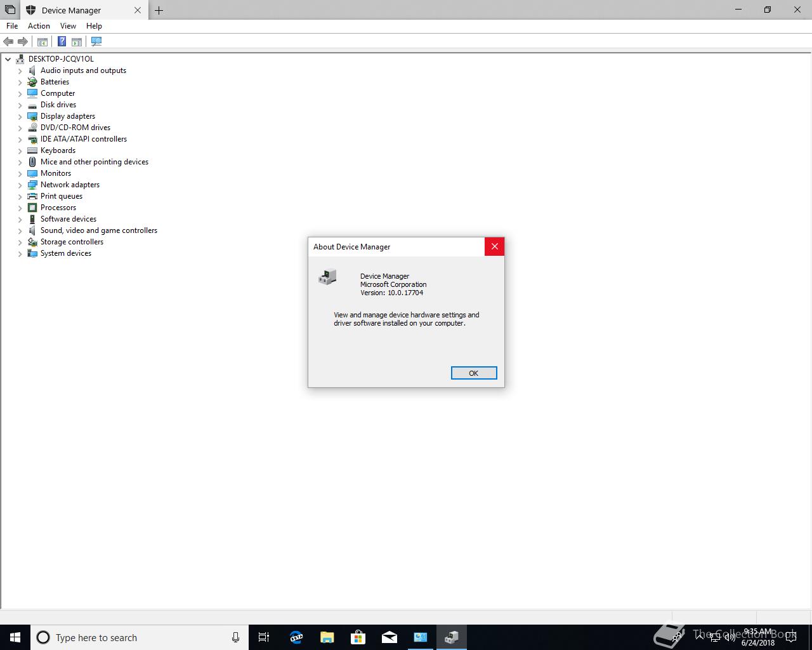
Task: Click OK in the About Device Manager dialog
Action: (x=474, y=373)
